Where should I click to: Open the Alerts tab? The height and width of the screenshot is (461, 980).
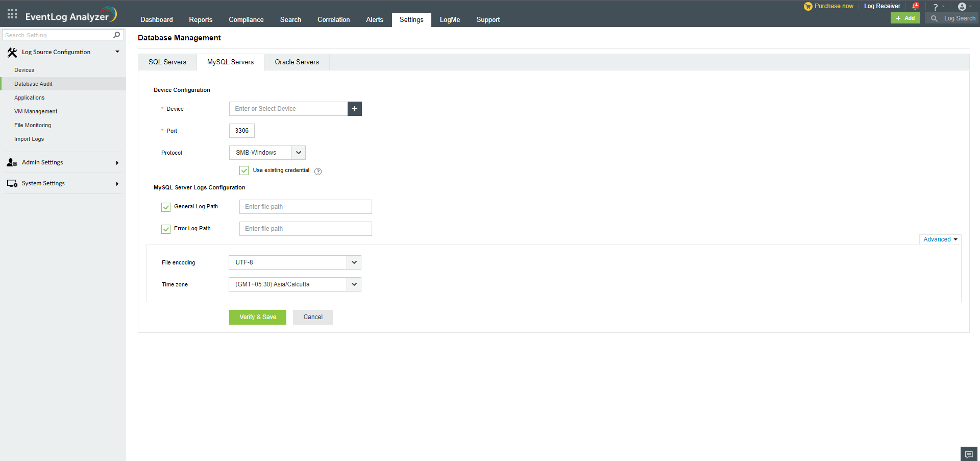click(375, 20)
